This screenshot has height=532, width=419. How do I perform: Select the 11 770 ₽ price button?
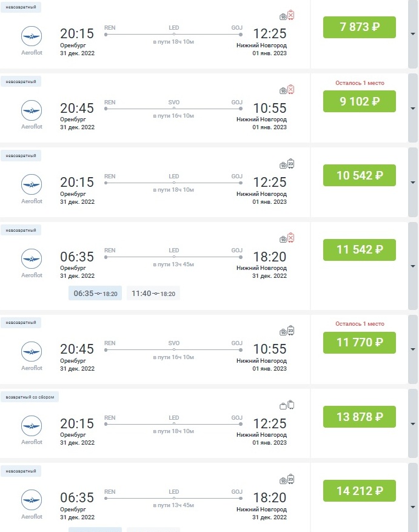[x=359, y=343]
